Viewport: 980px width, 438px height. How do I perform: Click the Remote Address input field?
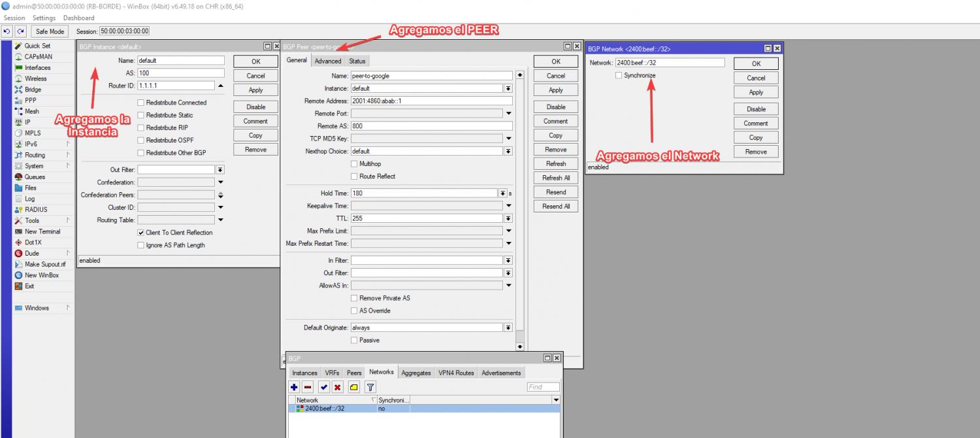(431, 101)
